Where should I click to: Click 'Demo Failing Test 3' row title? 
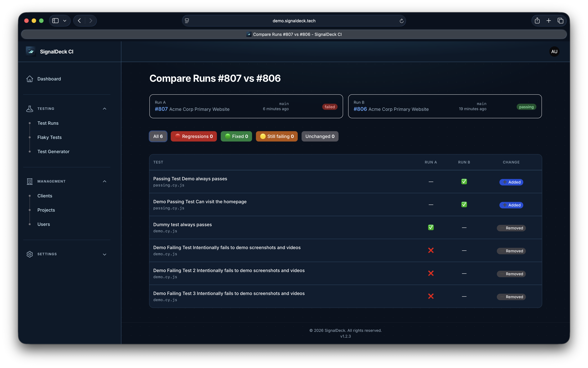tap(229, 293)
